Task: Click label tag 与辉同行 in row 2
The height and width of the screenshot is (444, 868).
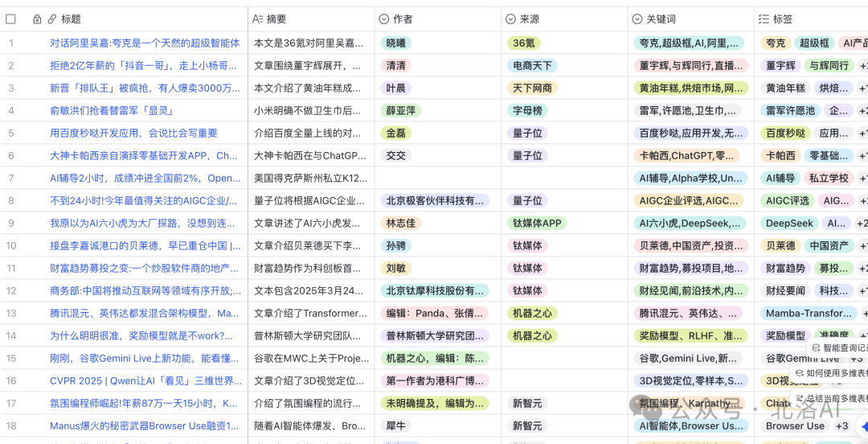Action: (x=829, y=65)
